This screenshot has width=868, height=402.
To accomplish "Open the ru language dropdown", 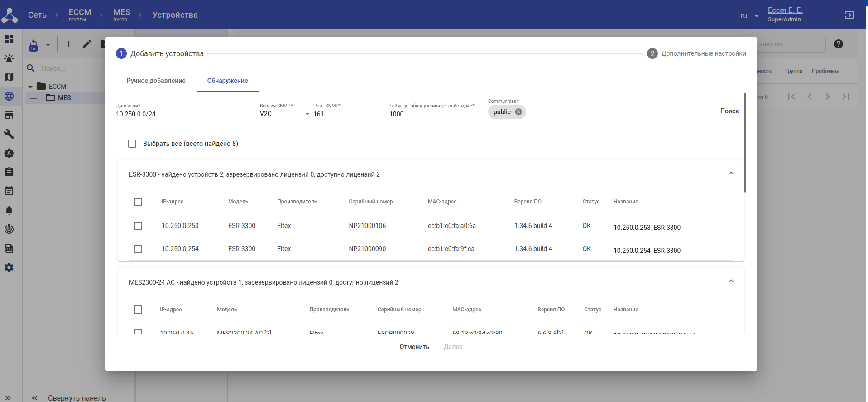I will coord(749,16).
